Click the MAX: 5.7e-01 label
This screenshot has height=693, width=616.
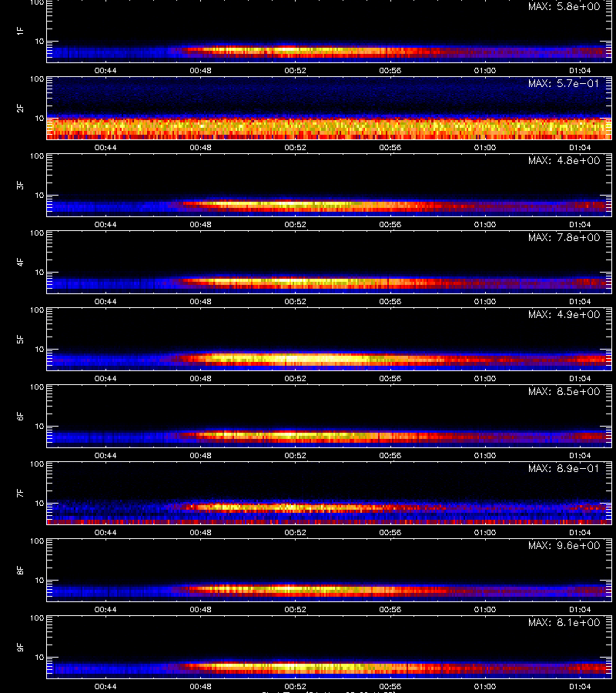tap(564, 83)
